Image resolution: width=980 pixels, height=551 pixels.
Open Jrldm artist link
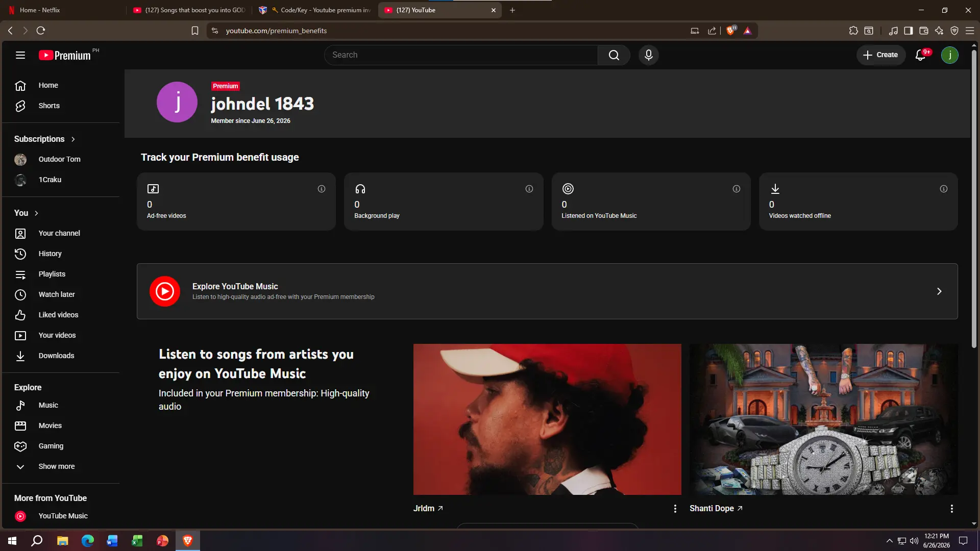[x=428, y=509]
